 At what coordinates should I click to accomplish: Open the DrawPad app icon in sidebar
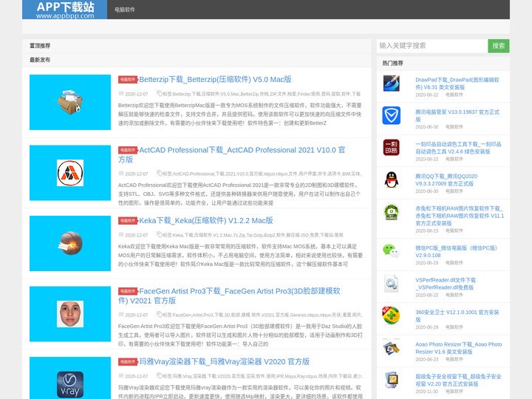click(391, 83)
